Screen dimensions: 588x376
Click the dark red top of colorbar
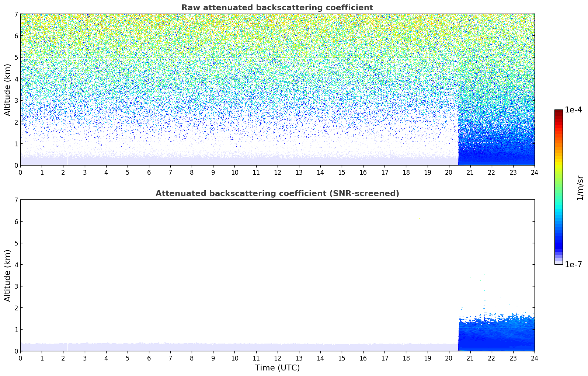coord(558,112)
